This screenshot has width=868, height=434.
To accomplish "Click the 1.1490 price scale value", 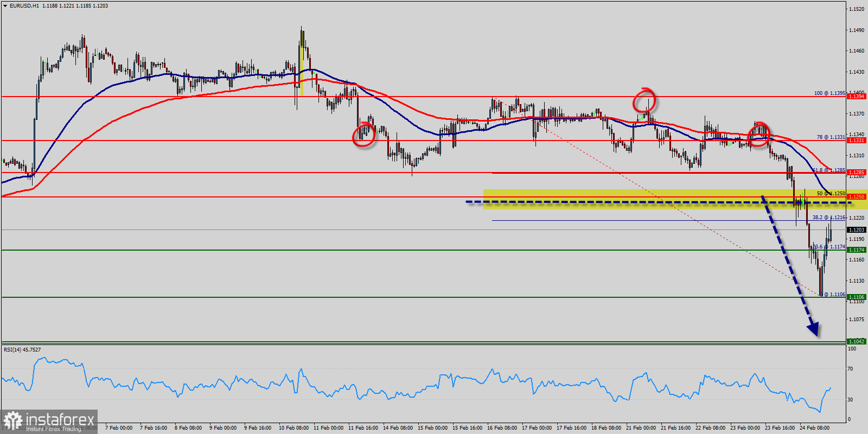I will (857, 30).
